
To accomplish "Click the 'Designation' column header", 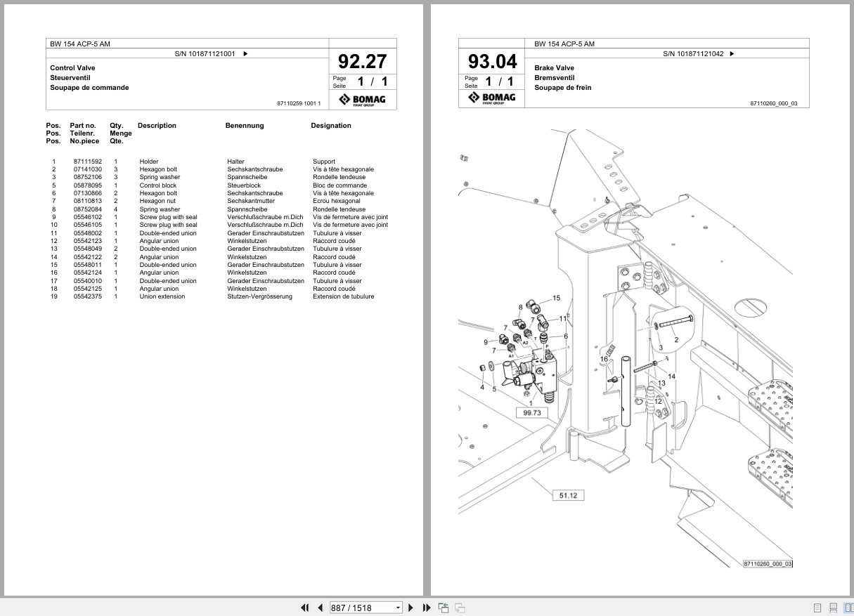I will click(x=331, y=126).
